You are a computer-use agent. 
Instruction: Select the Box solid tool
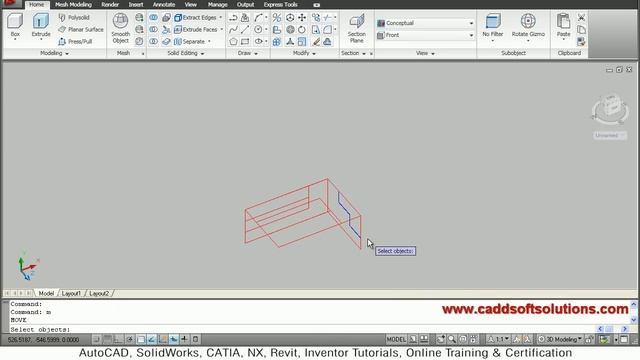15,25
